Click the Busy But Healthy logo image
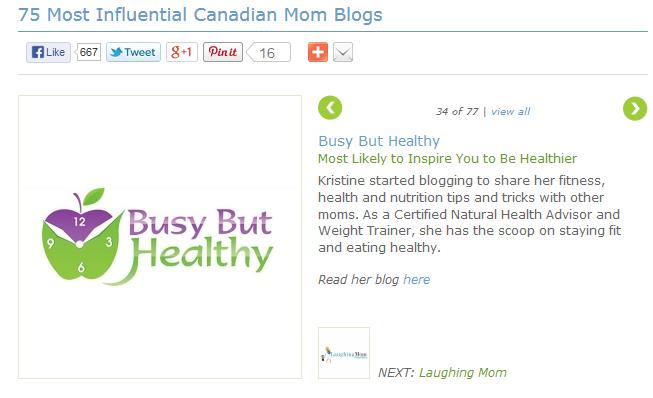Viewport: 653px width, 398px height. pyautogui.click(x=160, y=237)
